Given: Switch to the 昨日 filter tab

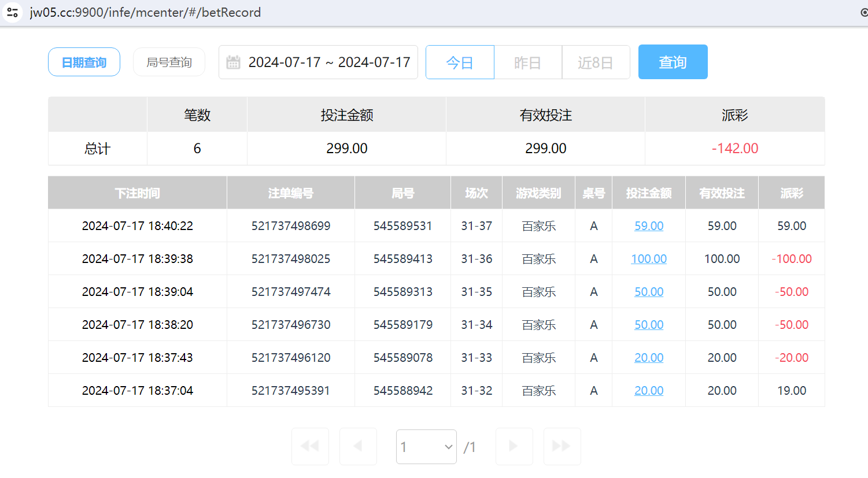Looking at the screenshot, I should point(527,62).
